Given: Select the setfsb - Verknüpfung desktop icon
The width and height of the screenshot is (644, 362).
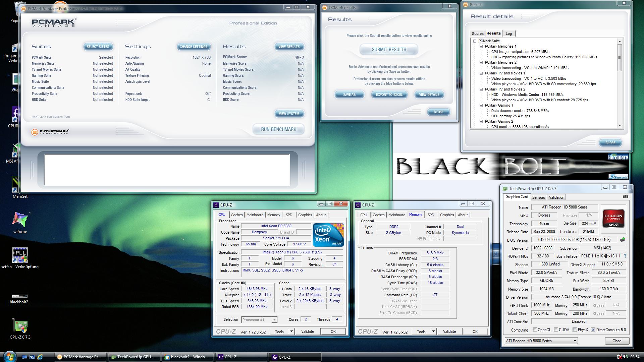Looking at the screenshot, I should click(20, 258).
